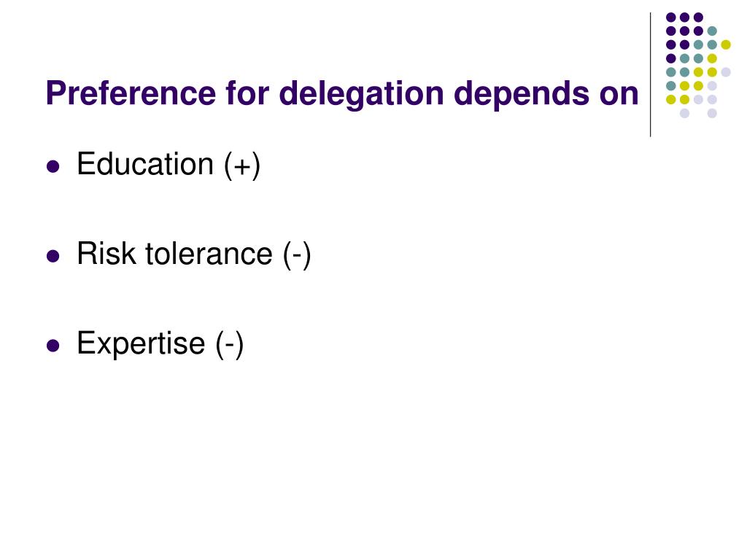Click the '(+)' sign after Education

242,166
